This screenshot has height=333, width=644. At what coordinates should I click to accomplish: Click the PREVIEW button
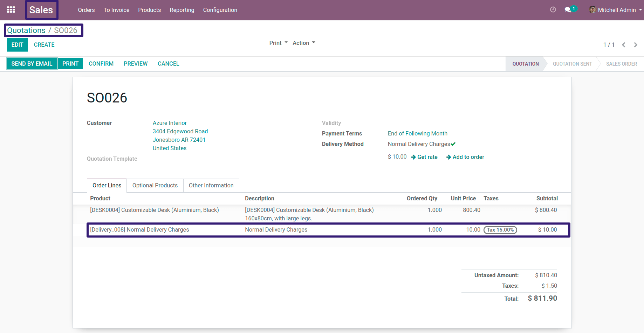point(136,64)
